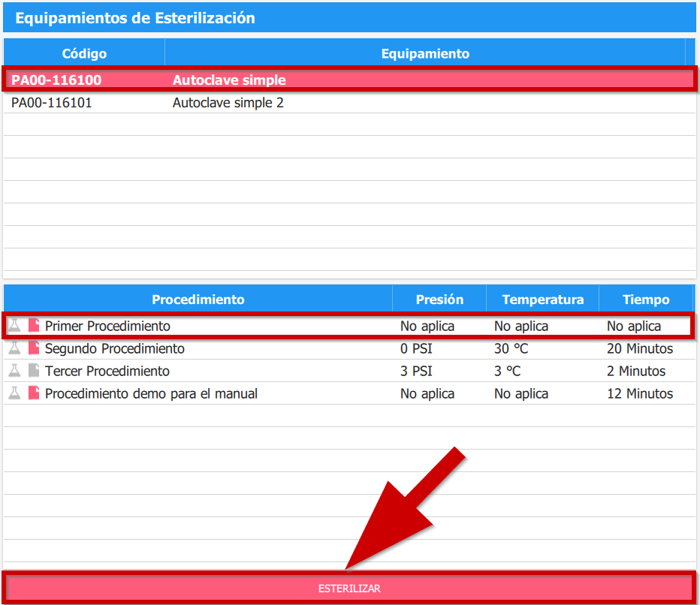The width and height of the screenshot is (700, 605).
Task: Select Autoclave simple 2 equipment row
Action: click(228, 103)
